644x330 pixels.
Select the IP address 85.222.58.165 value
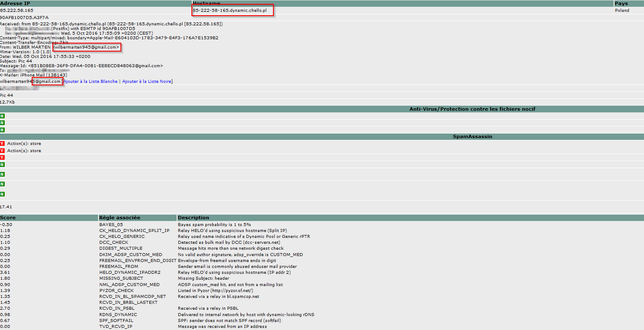(x=17, y=10)
